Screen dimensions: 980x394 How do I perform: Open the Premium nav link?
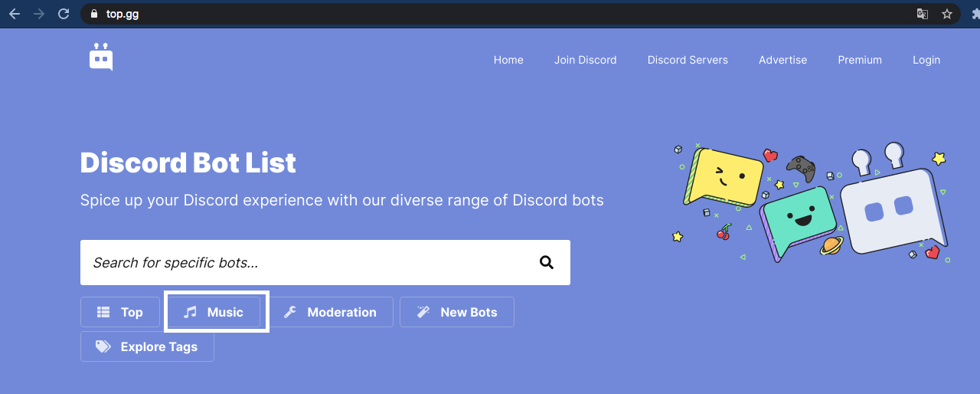coord(860,60)
